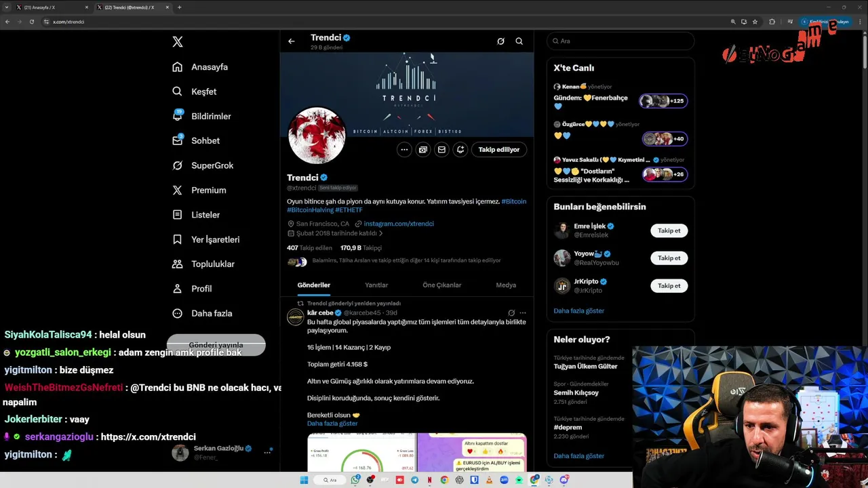Click media icon beside profile options

423,150
